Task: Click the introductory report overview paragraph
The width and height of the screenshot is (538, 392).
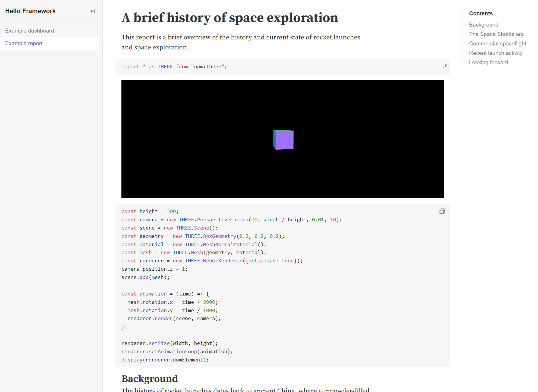Action: click(241, 42)
